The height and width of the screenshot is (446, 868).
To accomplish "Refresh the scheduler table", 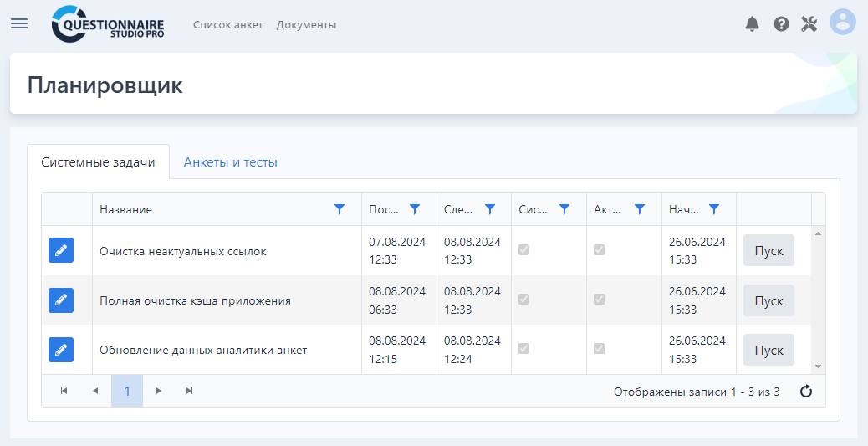I will click(806, 391).
